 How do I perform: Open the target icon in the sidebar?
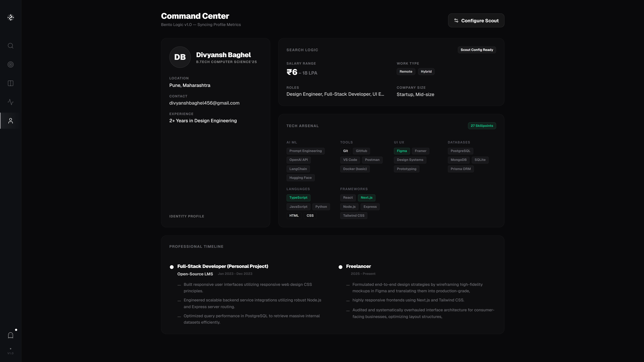pos(10,64)
